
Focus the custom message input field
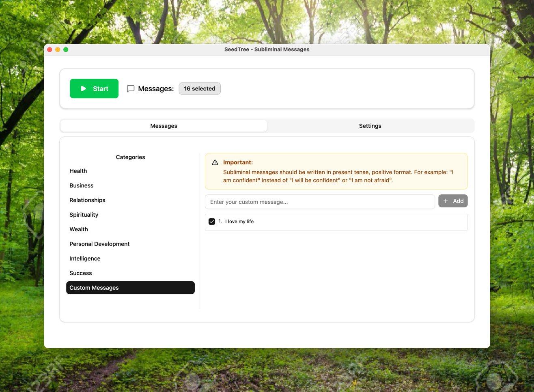pyautogui.click(x=320, y=202)
